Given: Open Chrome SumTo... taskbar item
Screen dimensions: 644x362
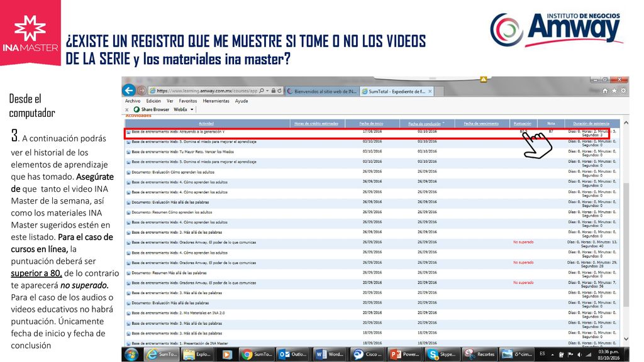Looking at the screenshot, I should (x=257, y=354).
